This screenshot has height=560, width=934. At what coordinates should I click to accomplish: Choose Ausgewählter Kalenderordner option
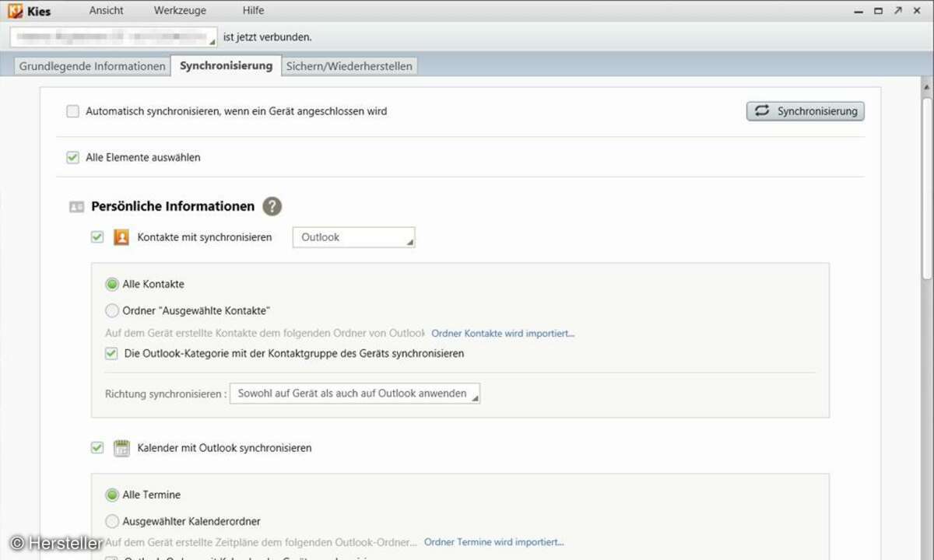(x=112, y=521)
